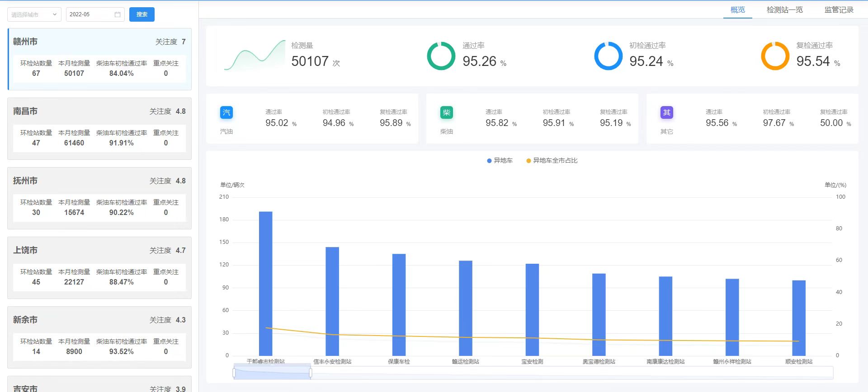Image resolution: width=868 pixels, height=392 pixels.
Task: Click the bar for 保康车检
Action: click(399, 305)
